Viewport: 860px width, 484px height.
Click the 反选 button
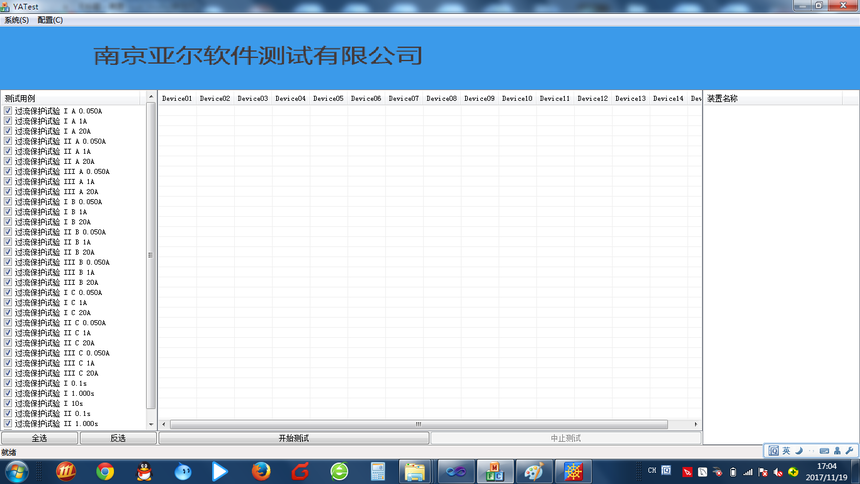118,438
